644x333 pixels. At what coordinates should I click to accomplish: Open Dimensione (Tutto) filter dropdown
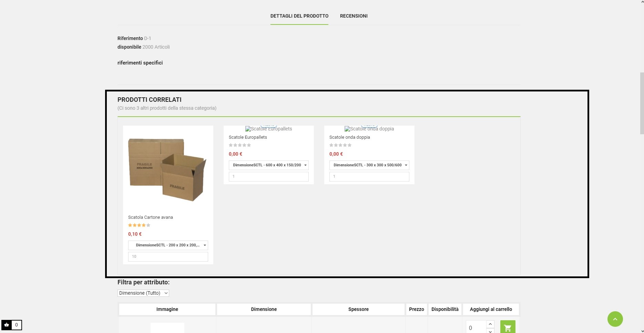[143, 293]
